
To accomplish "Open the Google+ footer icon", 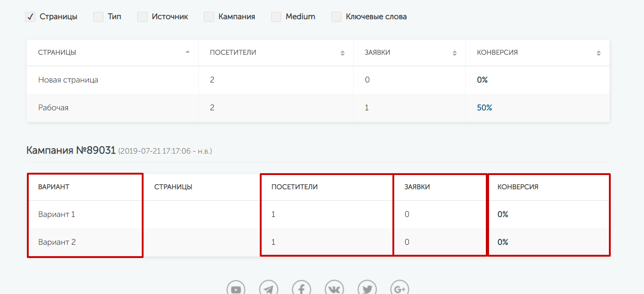I will coord(400,289).
